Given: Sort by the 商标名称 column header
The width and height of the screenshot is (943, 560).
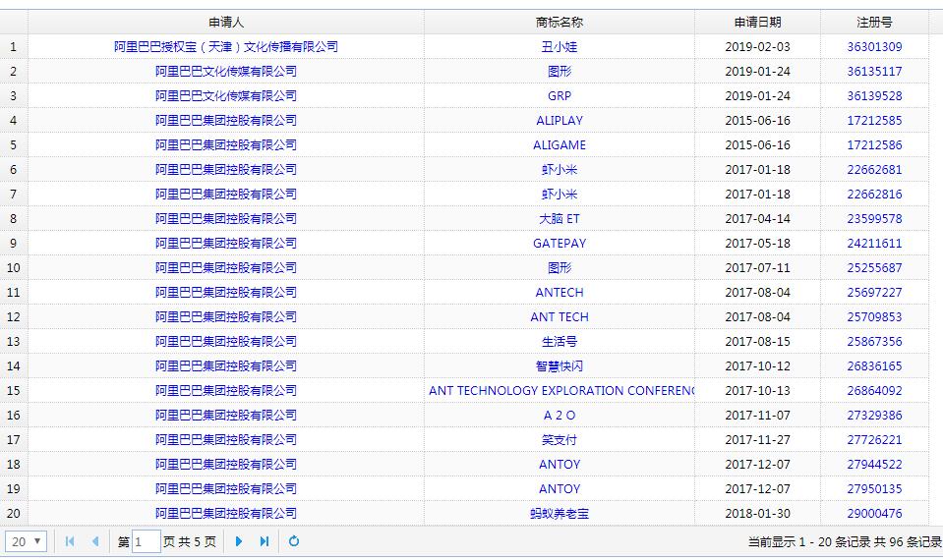Looking at the screenshot, I should tap(559, 22).
